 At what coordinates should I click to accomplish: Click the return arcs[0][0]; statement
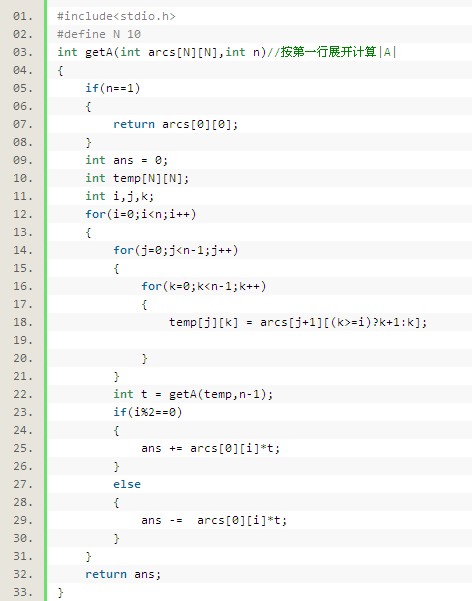[x=176, y=124]
